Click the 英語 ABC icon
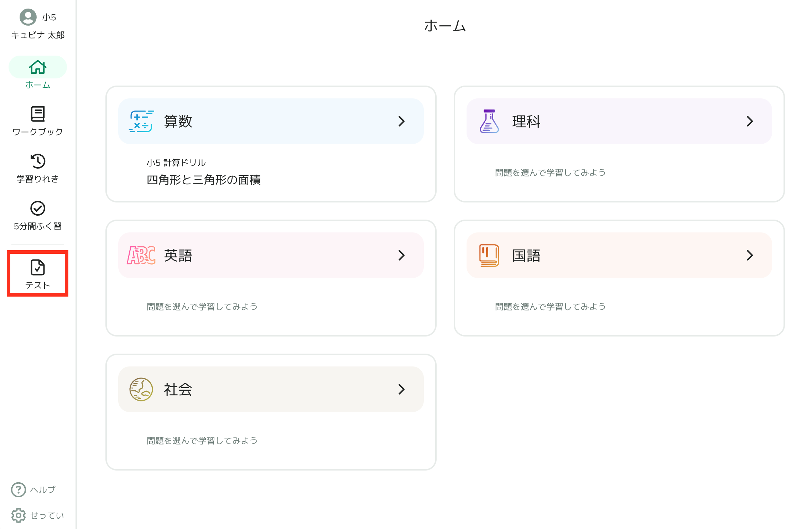Image resolution: width=812 pixels, height=529 pixels. click(x=141, y=255)
